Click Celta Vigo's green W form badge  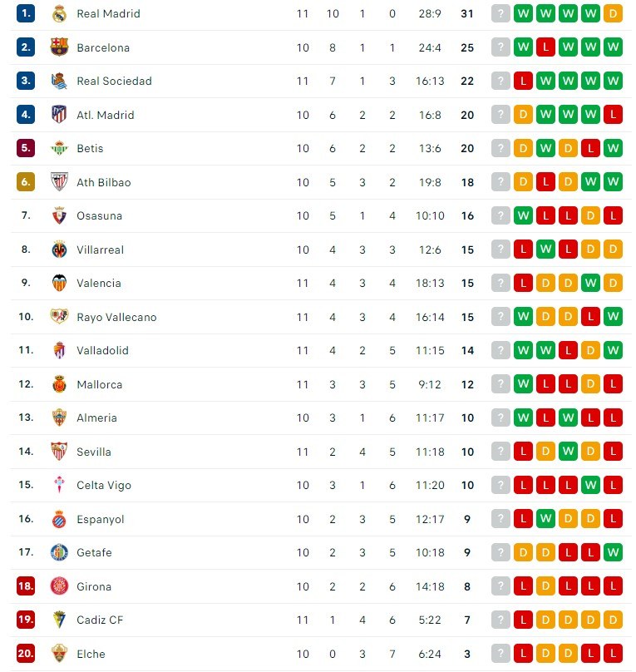pyautogui.click(x=590, y=485)
